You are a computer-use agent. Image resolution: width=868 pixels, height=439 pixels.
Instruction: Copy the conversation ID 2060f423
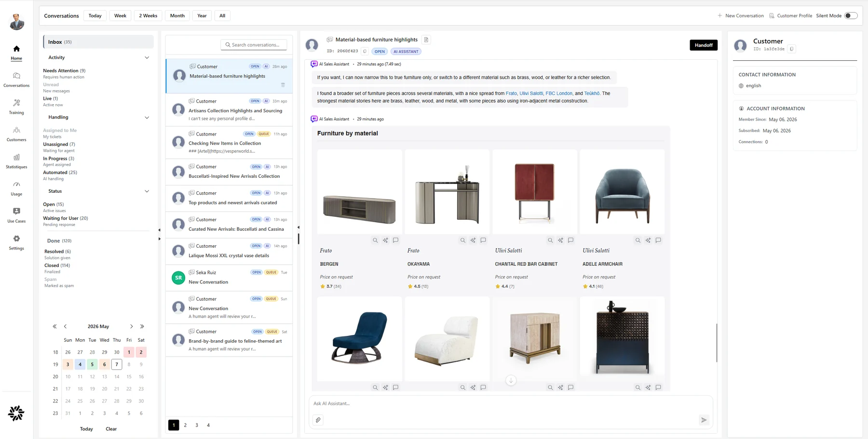365,51
